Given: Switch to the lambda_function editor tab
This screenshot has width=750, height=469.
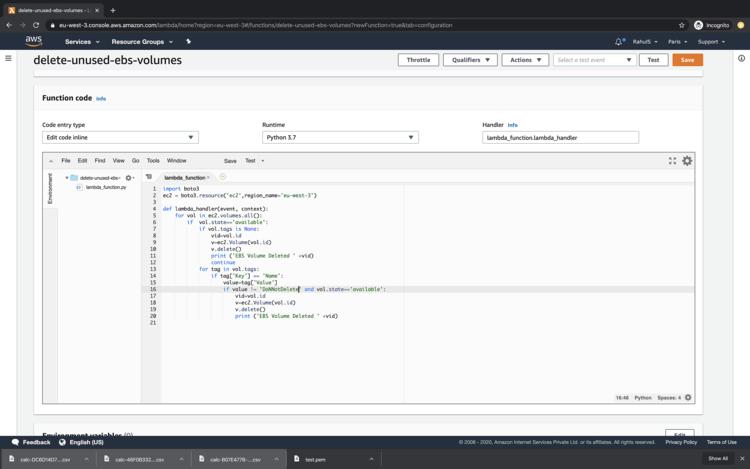Looking at the screenshot, I should click(x=185, y=177).
